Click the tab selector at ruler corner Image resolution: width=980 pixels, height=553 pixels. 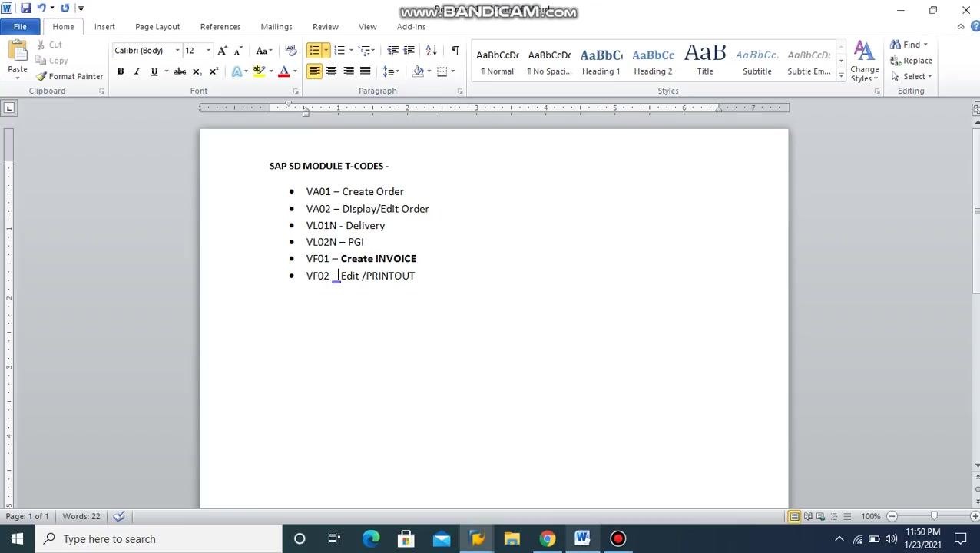click(x=9, y=108)
